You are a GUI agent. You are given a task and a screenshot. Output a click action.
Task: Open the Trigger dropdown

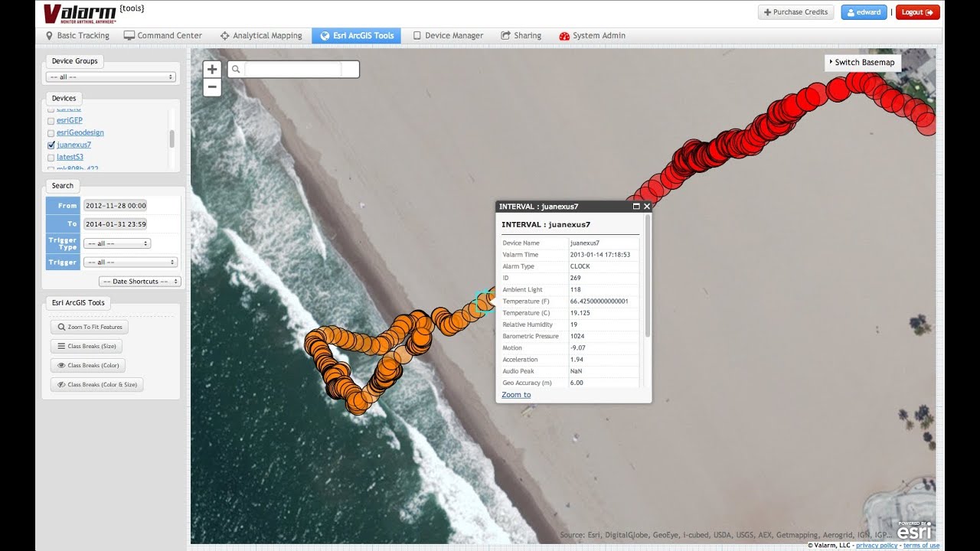pyautogui.click(x=130, y=262)
